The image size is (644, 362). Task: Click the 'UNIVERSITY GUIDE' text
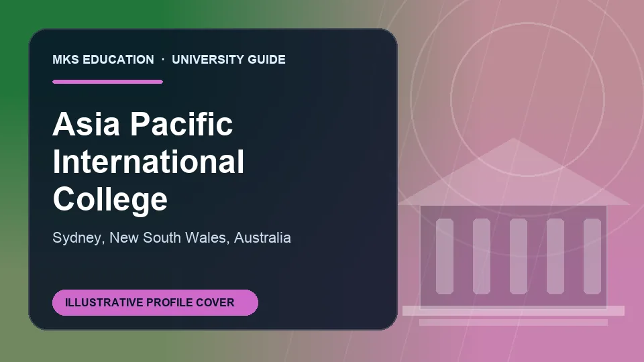tap(229, 60)
